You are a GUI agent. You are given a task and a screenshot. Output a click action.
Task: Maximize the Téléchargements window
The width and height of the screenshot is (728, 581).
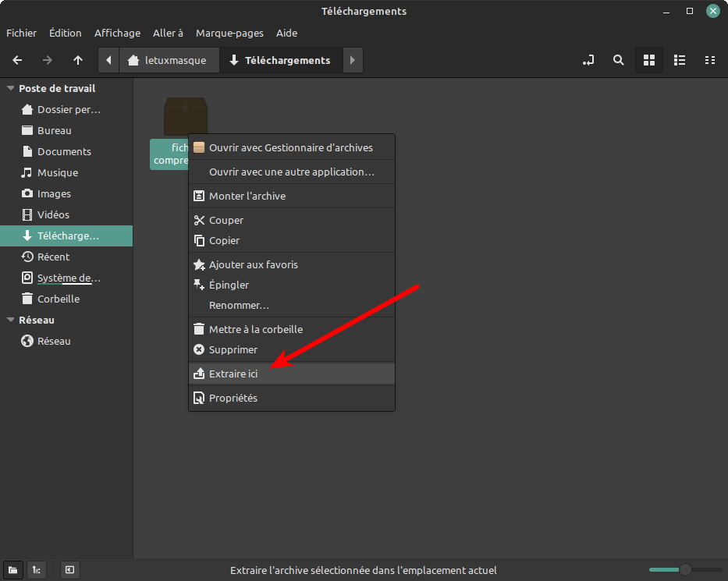point(690,11)
